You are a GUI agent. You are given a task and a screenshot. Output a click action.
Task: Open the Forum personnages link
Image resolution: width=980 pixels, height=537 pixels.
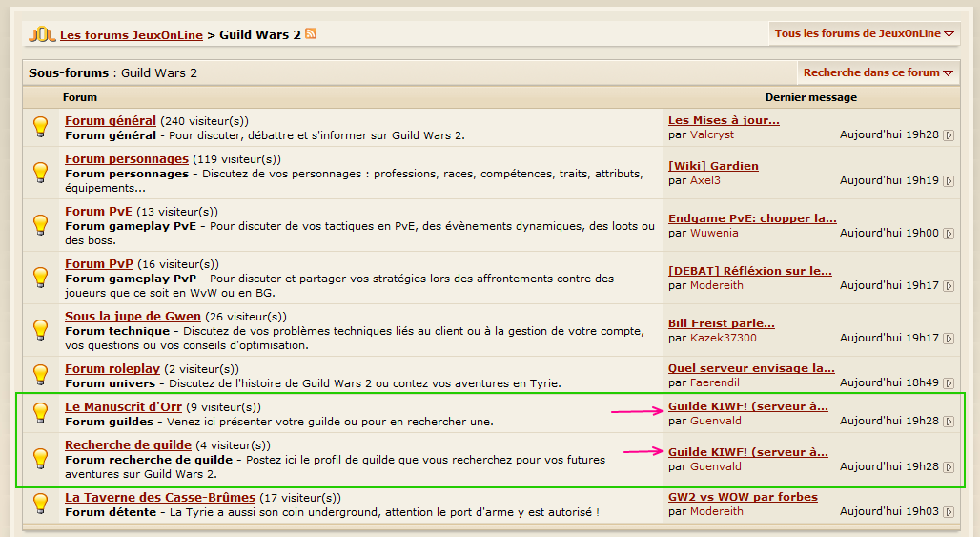pyautogui.click(x=127, y=158)
